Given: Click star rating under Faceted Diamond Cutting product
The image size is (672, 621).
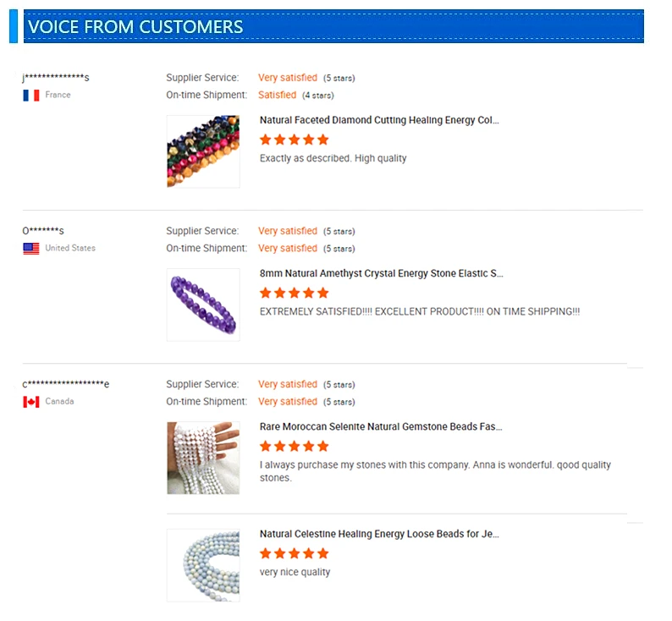Looking at the screenshot, I should 294,140.
